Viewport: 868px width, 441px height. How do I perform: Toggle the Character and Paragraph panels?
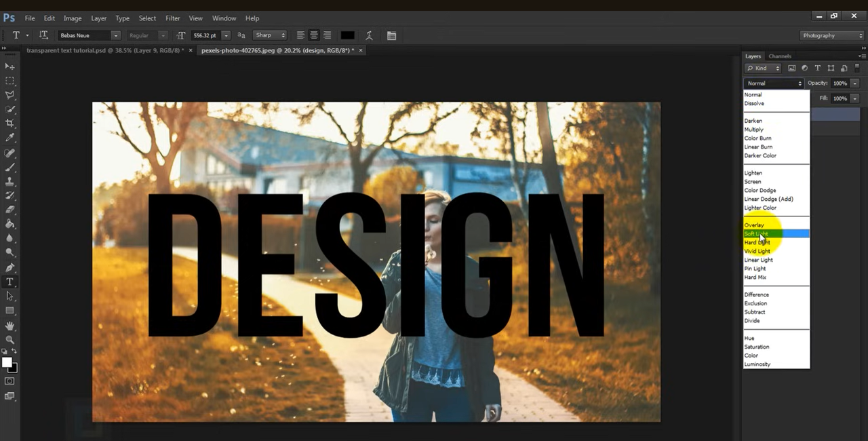(391, 35)
